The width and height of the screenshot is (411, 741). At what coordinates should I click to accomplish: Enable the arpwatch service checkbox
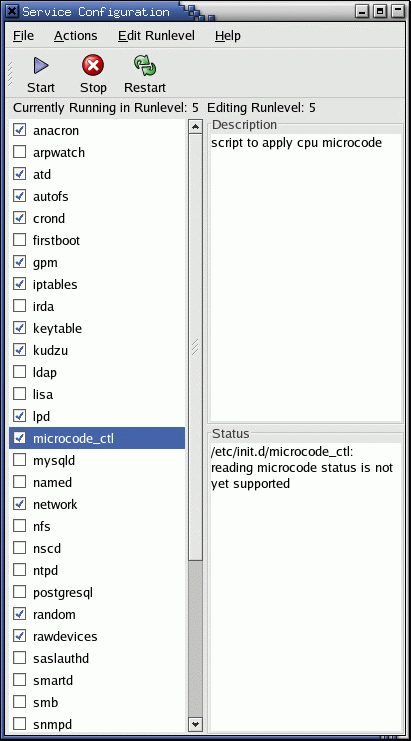tap(19, 152)
